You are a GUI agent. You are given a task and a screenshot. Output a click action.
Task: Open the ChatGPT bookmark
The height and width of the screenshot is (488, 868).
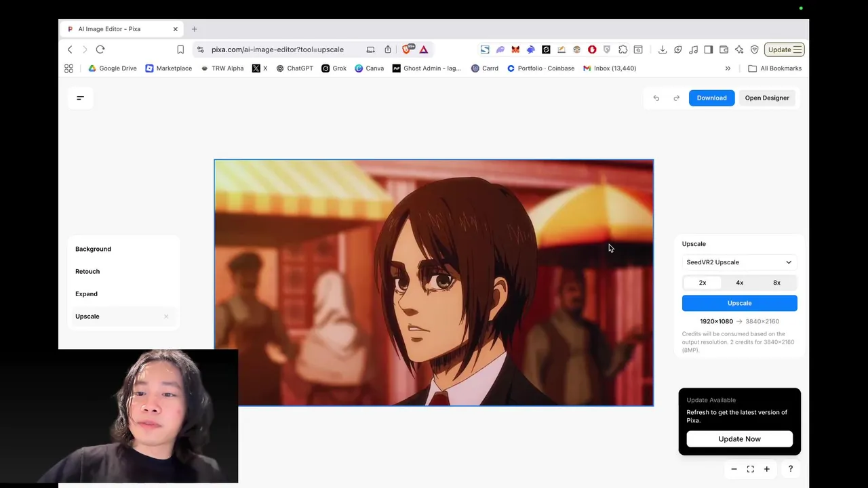pos(294,68)
